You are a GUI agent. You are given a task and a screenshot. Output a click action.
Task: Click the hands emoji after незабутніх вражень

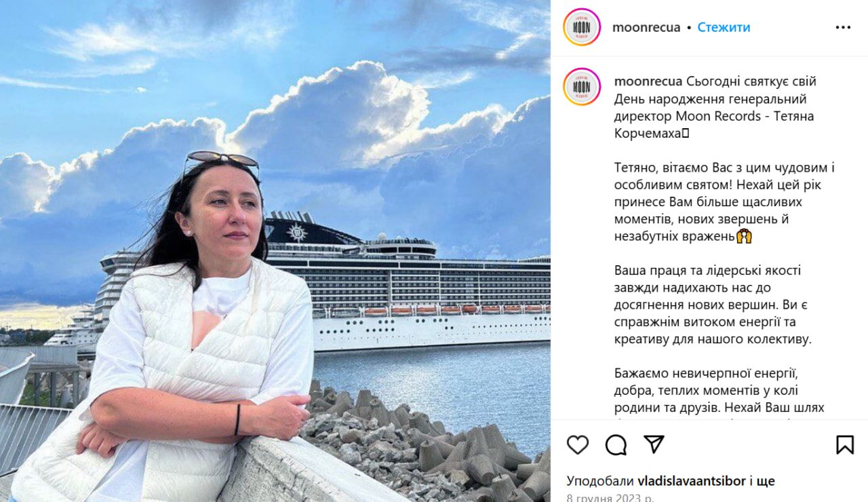tap(745, 237)
